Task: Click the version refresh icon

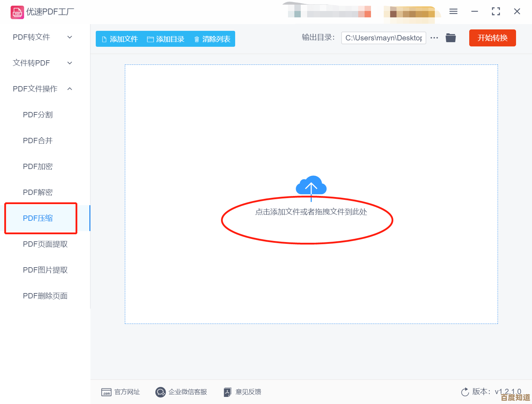Action: [x=465, y=392]
